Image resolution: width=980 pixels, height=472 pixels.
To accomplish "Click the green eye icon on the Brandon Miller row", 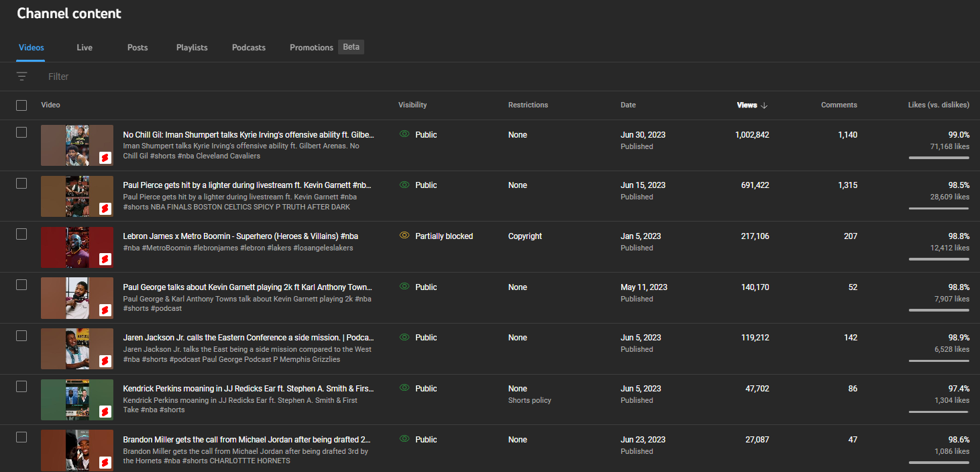I will click(x=404, y=439).
